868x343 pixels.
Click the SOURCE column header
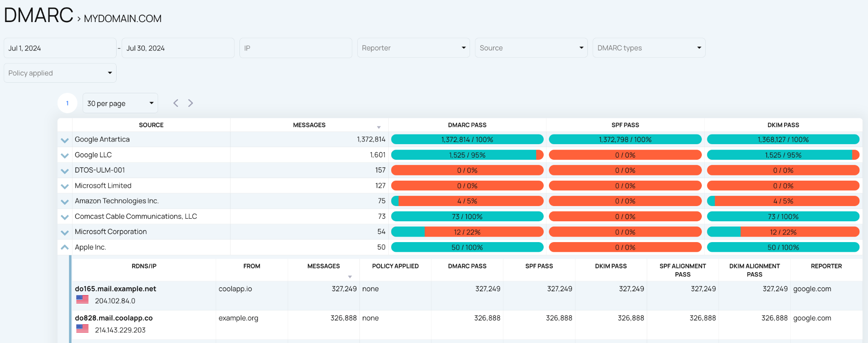[151, 125]
